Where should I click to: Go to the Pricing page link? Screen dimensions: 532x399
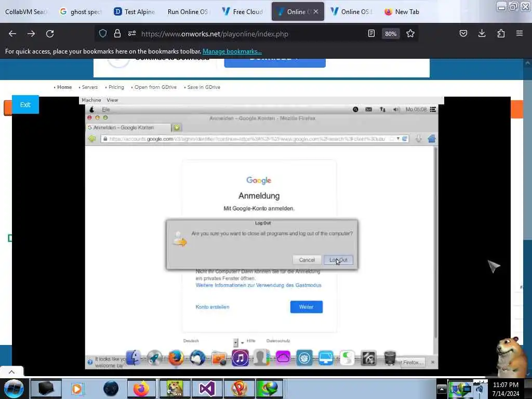pos(116,87)
